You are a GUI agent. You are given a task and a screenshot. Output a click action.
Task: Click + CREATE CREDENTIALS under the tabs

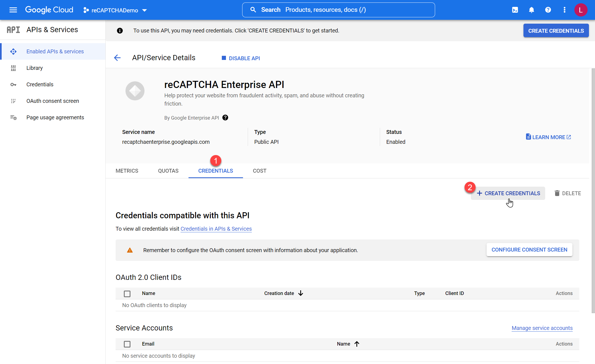508,193
